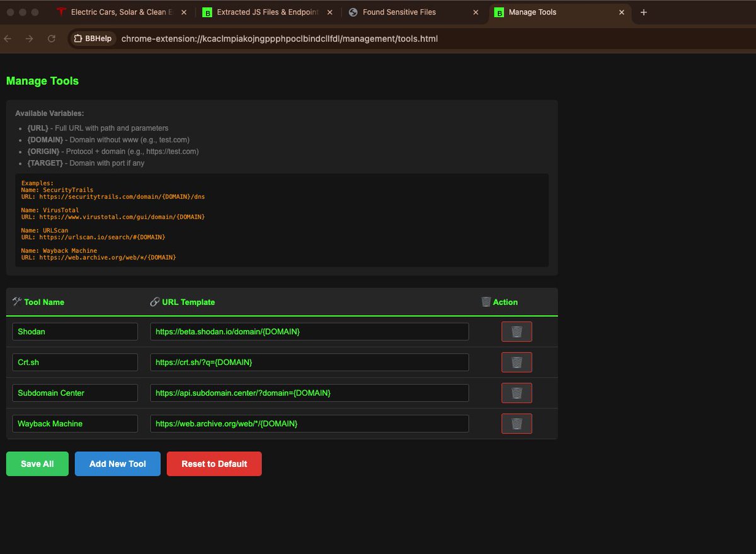This screenshot has height=554, width=756.
Task: Close the Found Sensitive Files tab
Action: point(476,12)
